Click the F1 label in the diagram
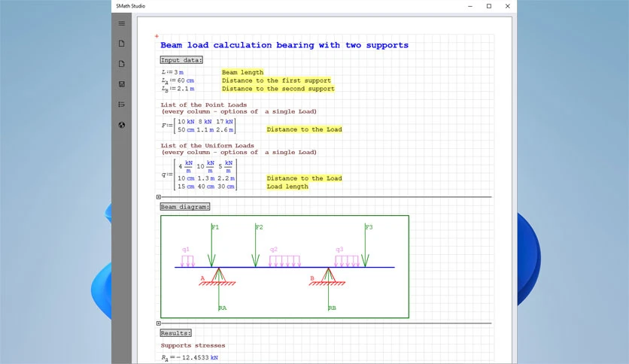629x364 pixels. pyautogui.click(x=216, y=227)
